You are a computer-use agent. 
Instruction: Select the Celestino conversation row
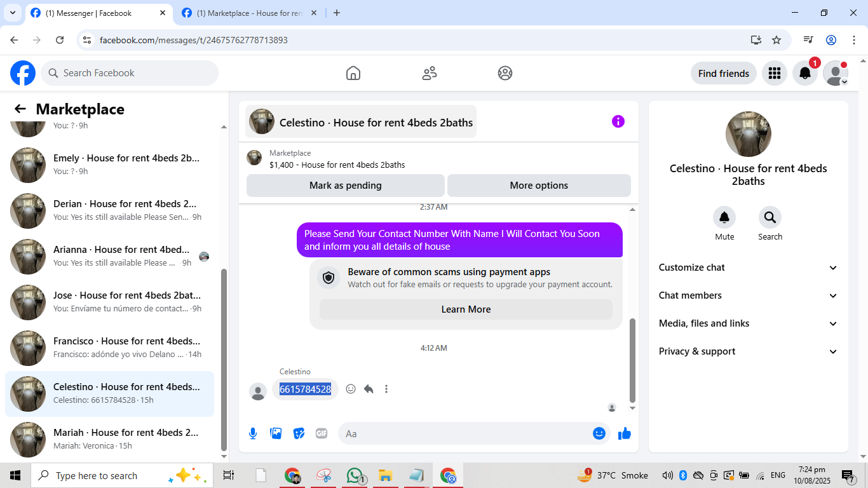109,394
